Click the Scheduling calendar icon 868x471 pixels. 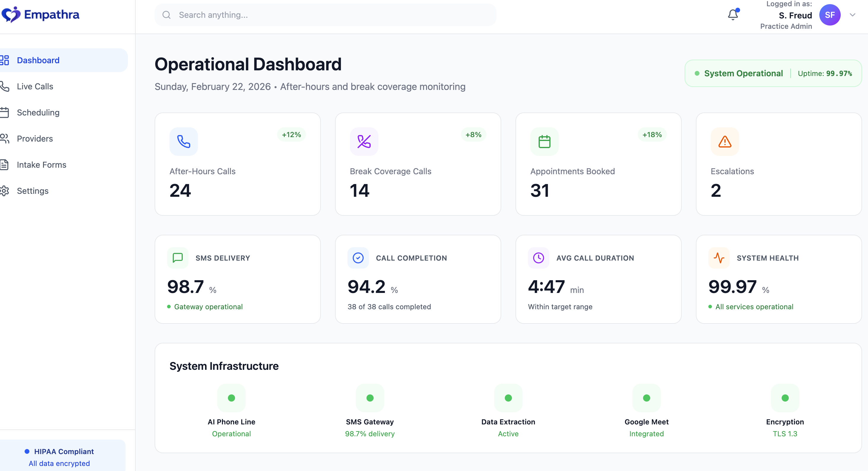[x=5, y=112]
